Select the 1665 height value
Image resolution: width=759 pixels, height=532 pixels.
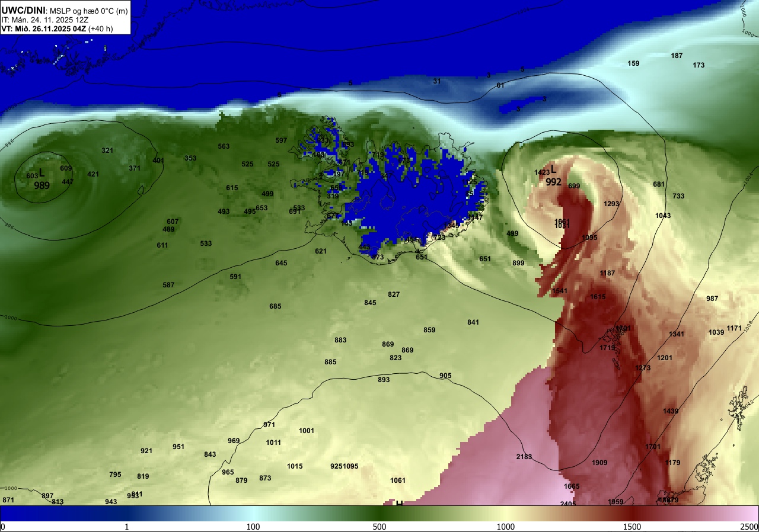572,486
